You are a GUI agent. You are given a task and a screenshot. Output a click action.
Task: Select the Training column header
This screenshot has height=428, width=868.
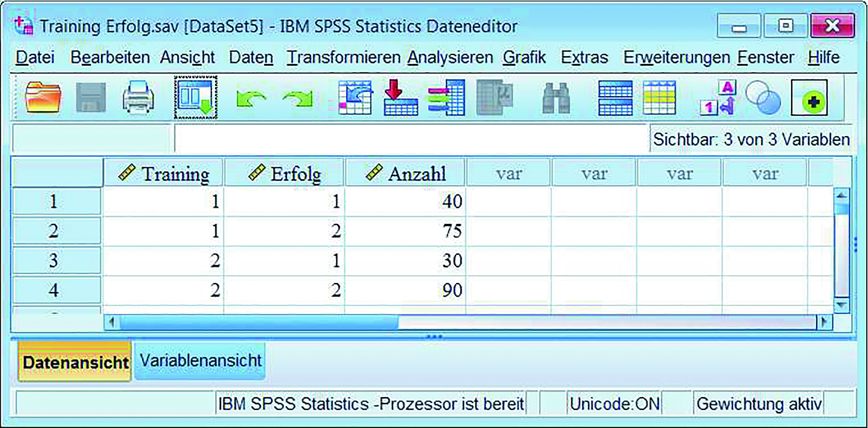pyautogui.click(x=164, y=174)
